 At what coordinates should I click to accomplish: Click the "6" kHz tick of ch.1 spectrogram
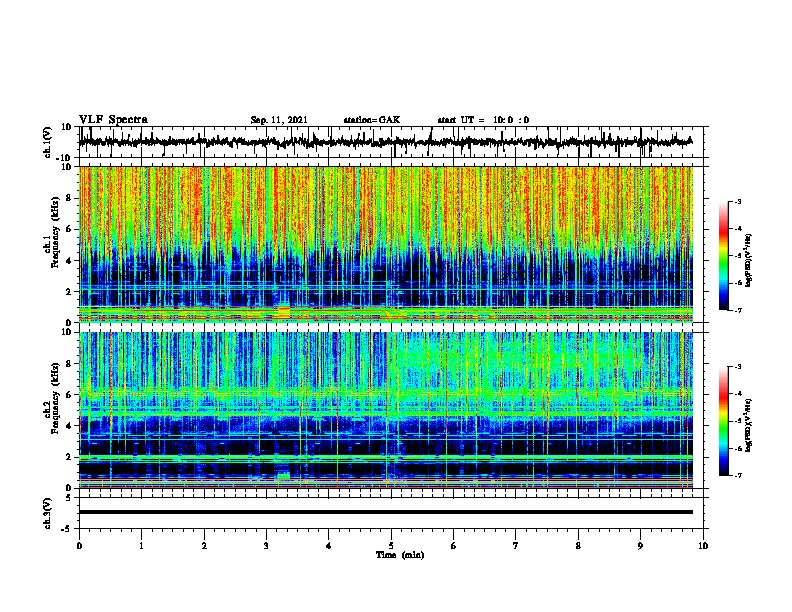[69, 229]
